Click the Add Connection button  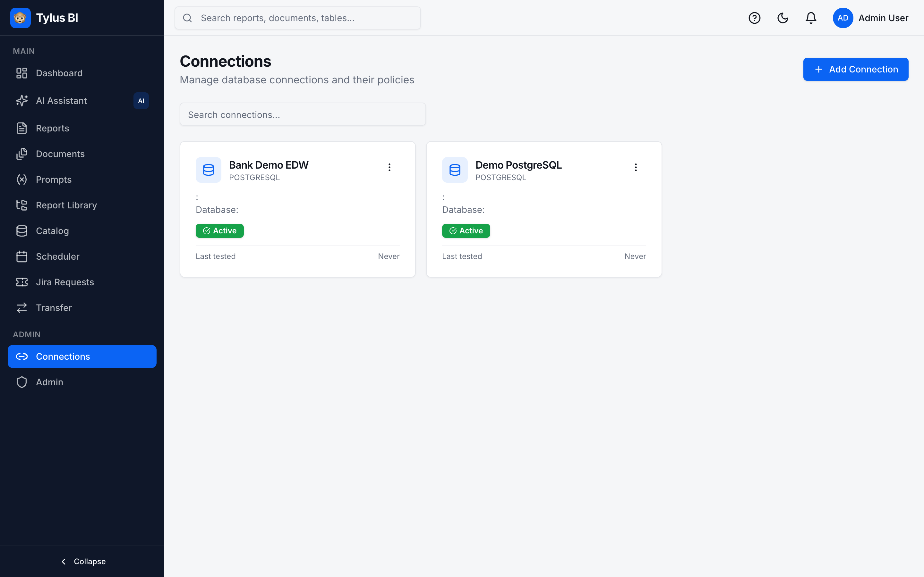[x=856, y=69]
